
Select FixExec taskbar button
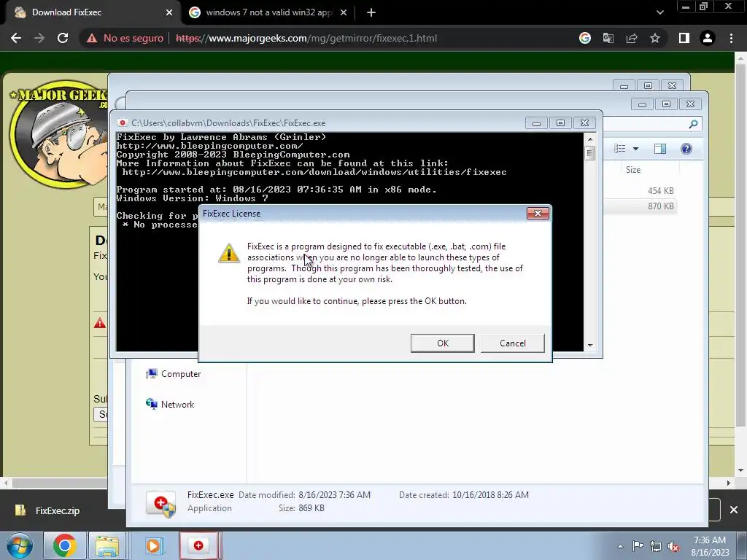point(199,545)
